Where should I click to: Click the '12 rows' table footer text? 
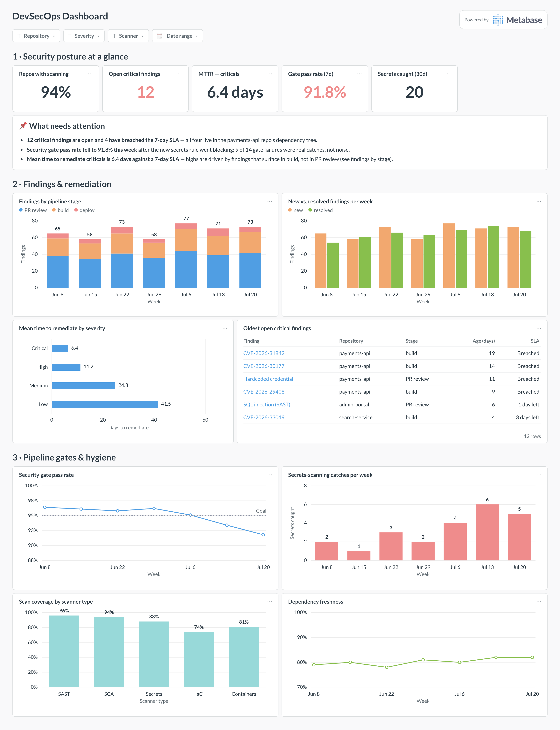click(x=532, y=436)
